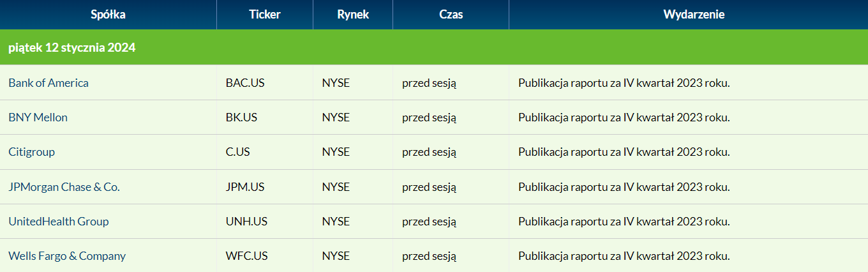Open the UnitedHealth Group link
This screenshot has width=868, height=272.
pyautogui.click(x=59, y=221)
